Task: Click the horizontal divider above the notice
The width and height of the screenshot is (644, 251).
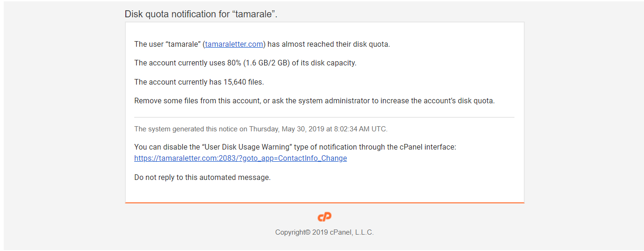Action: tap(324, 117)
